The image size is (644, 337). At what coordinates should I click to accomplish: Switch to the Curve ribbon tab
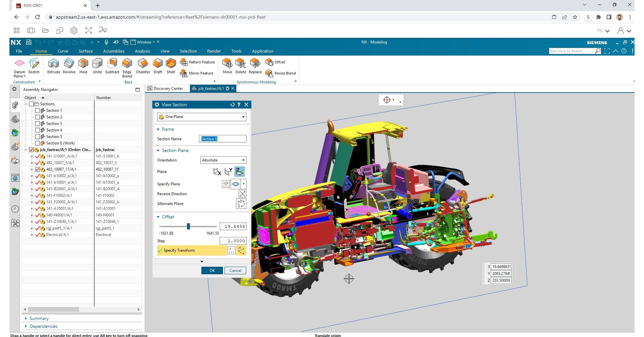point(63,51)
